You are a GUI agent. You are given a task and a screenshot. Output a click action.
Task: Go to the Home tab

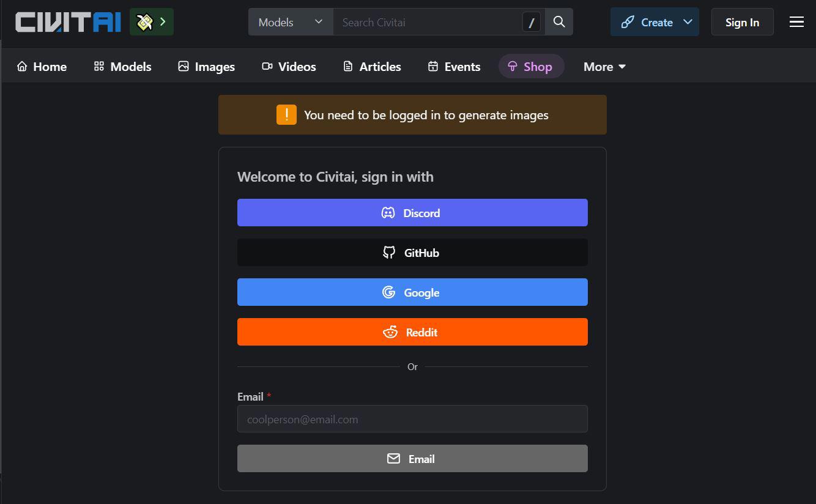pyautogui.click(x=42, y=67)
